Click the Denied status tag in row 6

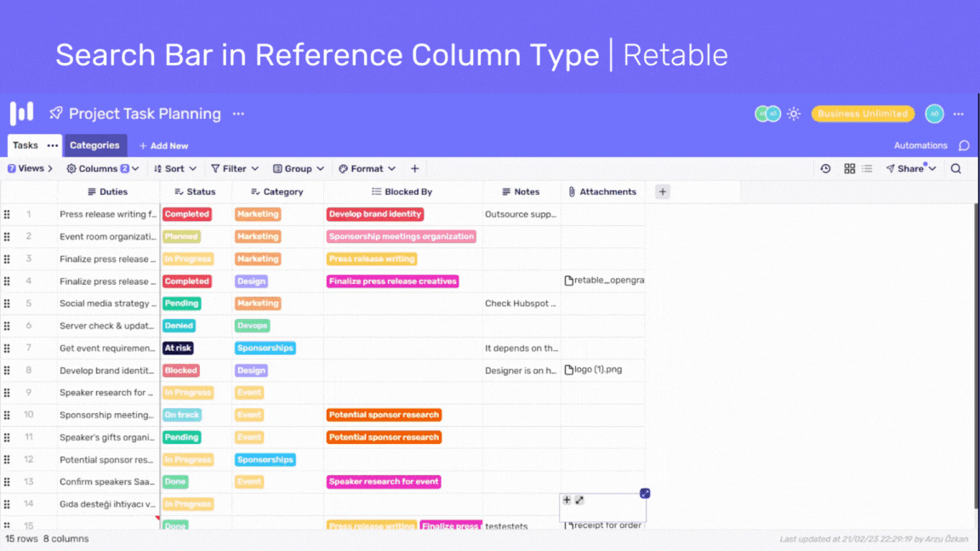coord(179,326)
